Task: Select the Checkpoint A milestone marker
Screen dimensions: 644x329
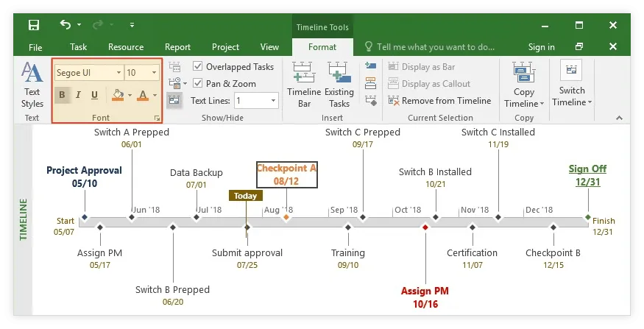Action: (x=286, y=217)
